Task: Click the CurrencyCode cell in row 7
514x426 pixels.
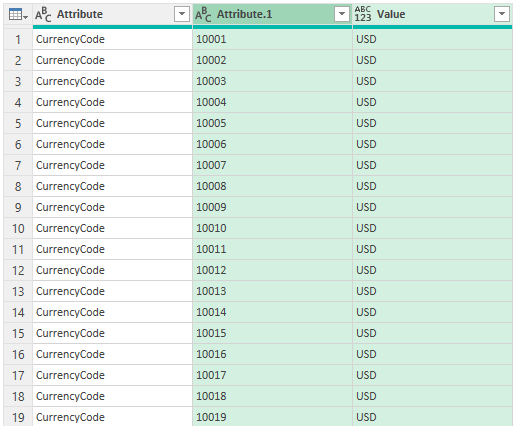Action: pos(113,165)
